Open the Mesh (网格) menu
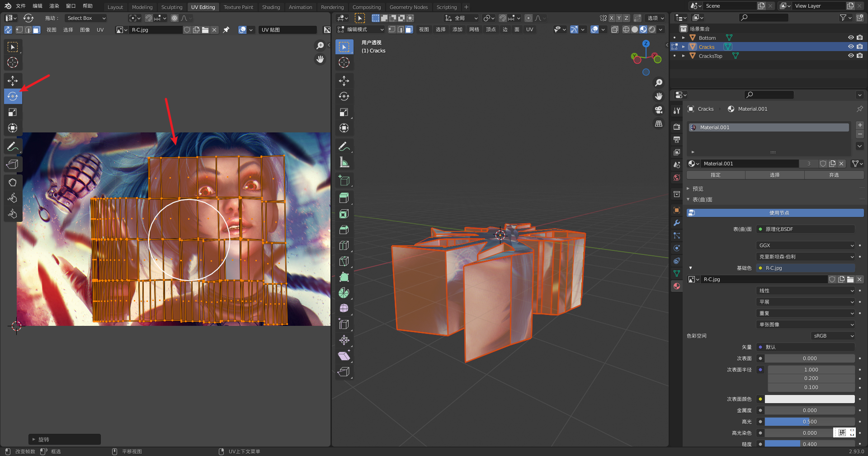Screen dimensions: 868x456 pyautogui.click(x=474, y=29)
